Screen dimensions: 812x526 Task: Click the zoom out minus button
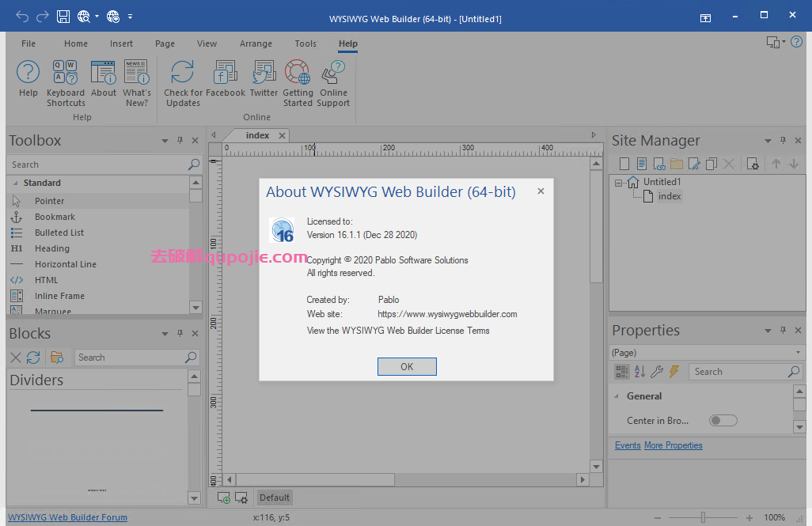657,517
